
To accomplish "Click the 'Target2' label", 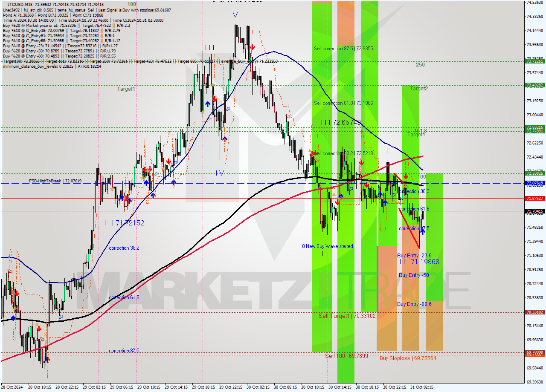I will click(x=419, y=89).
